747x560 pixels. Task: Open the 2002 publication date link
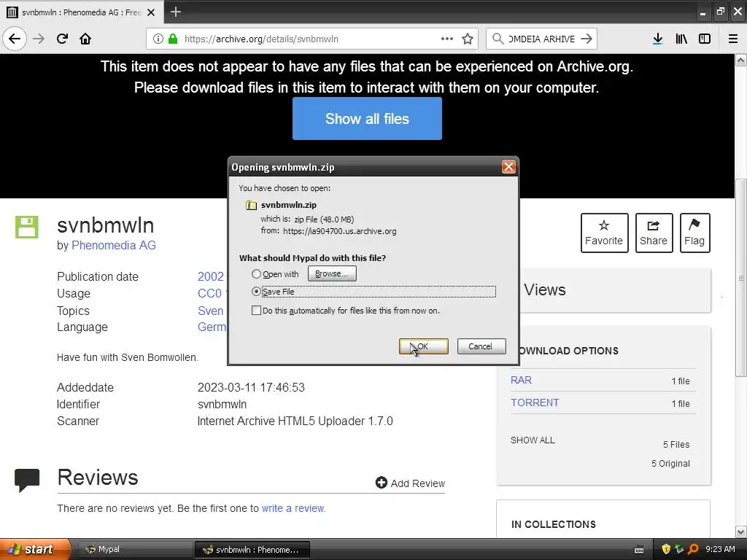(211, 276)
